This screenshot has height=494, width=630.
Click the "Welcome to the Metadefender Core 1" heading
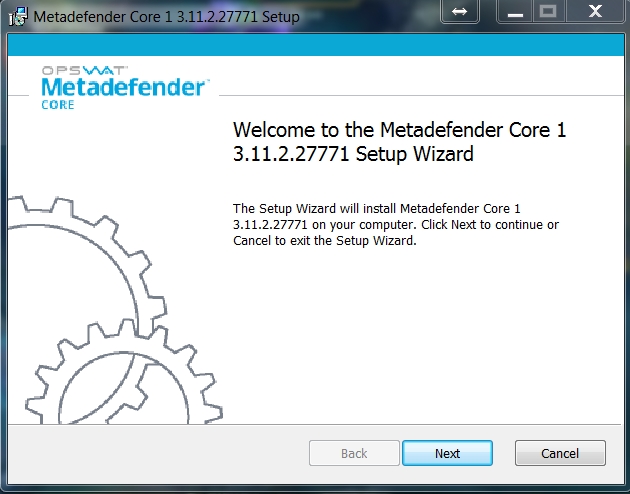pos(399,142)
